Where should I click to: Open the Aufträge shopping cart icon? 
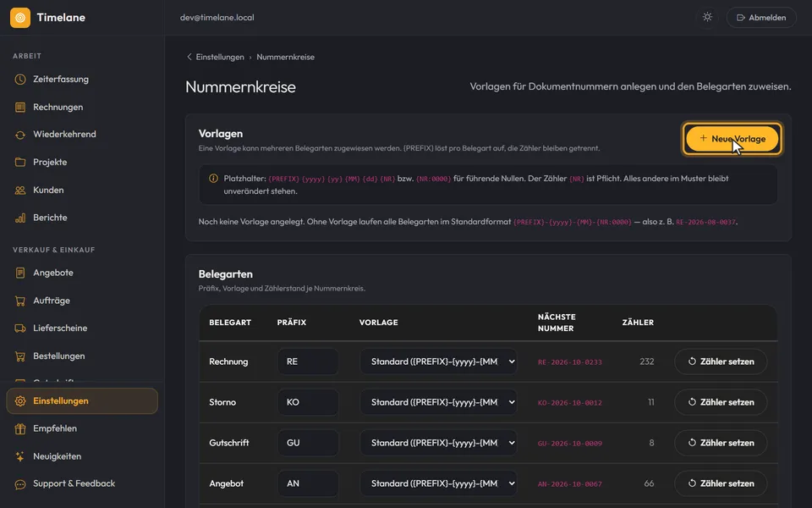pos(20,301)
